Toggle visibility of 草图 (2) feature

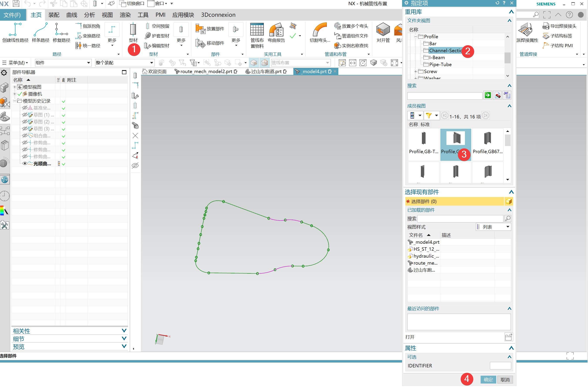[x=25, y=122]
